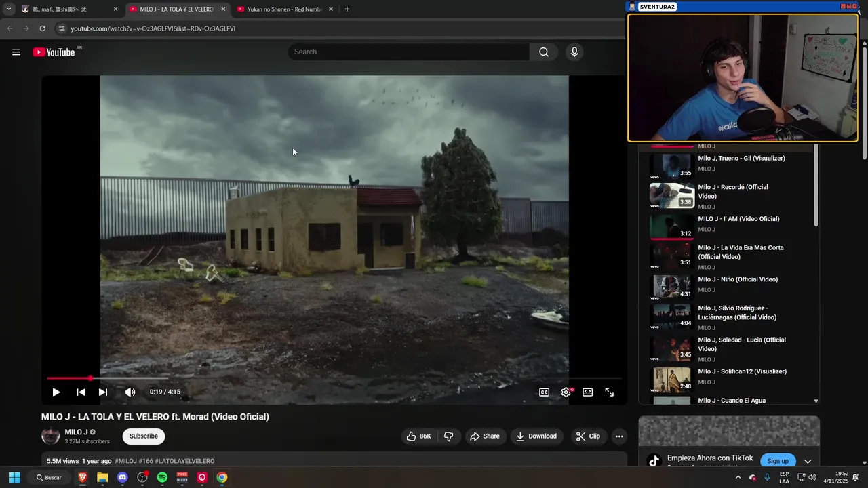Open Chrome from taskbar
This screenshot has height=488, width=868.
[x=222, y=477]
